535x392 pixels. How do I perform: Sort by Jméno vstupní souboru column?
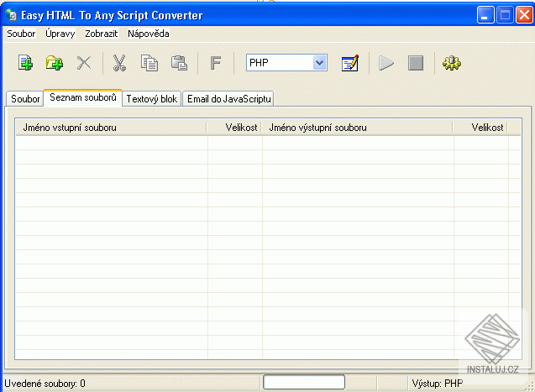pyautogui.click(x=111, y=128)
